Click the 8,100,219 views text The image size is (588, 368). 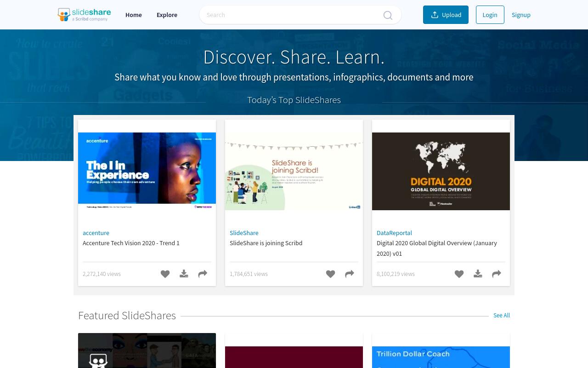coord(396,274)
